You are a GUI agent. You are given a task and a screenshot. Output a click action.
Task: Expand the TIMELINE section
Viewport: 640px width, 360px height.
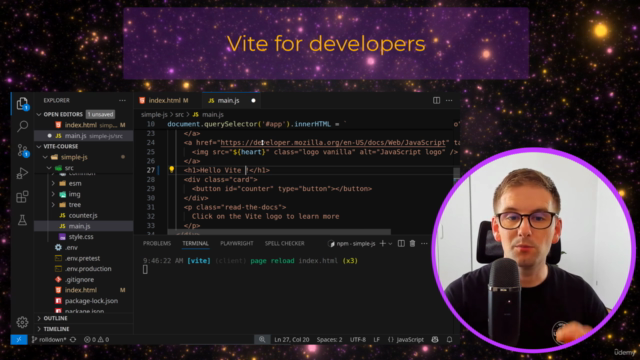click(x=39, y=329)
